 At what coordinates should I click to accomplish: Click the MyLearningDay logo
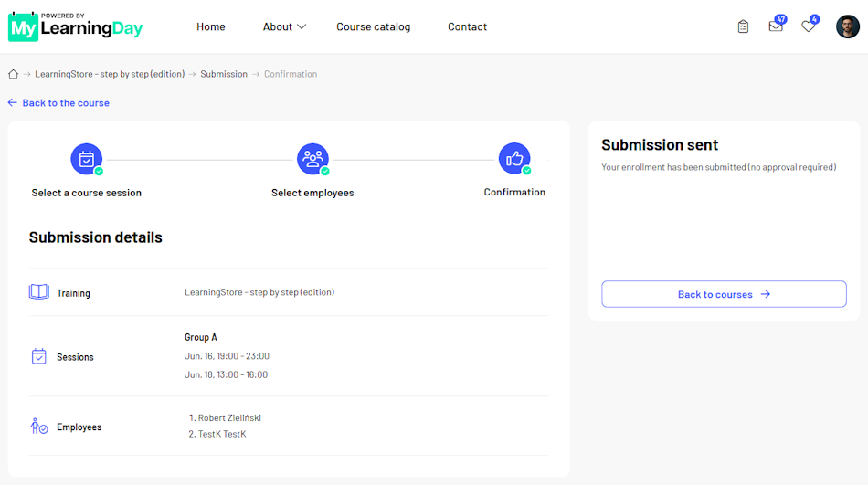[75, 26]
